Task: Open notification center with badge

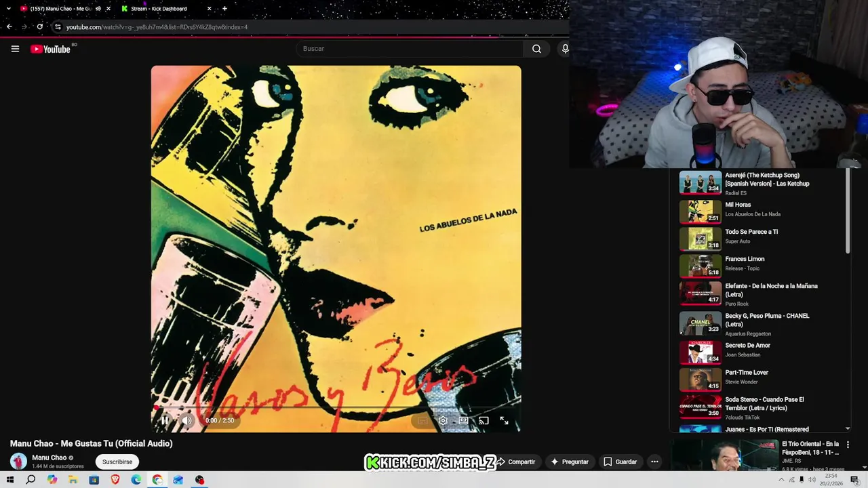Action: pos(855,480)
